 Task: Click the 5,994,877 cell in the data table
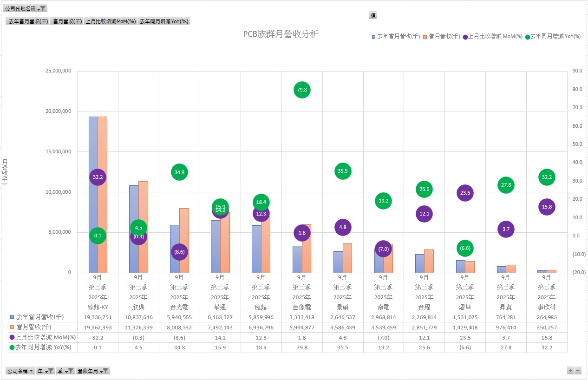tap(301, 327)
